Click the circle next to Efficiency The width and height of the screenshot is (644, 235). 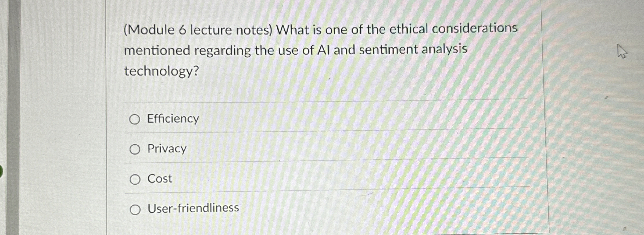click(135, 119)
